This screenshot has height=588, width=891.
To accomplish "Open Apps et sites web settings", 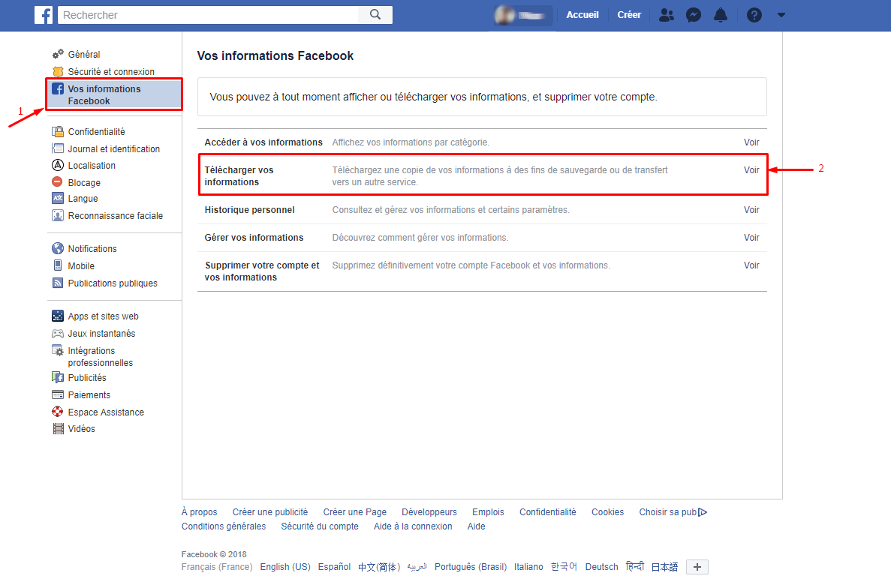I will 104,316.
